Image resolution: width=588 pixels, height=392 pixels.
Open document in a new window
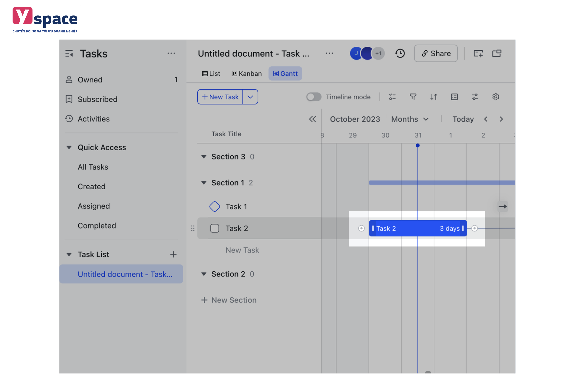[497, 53]
